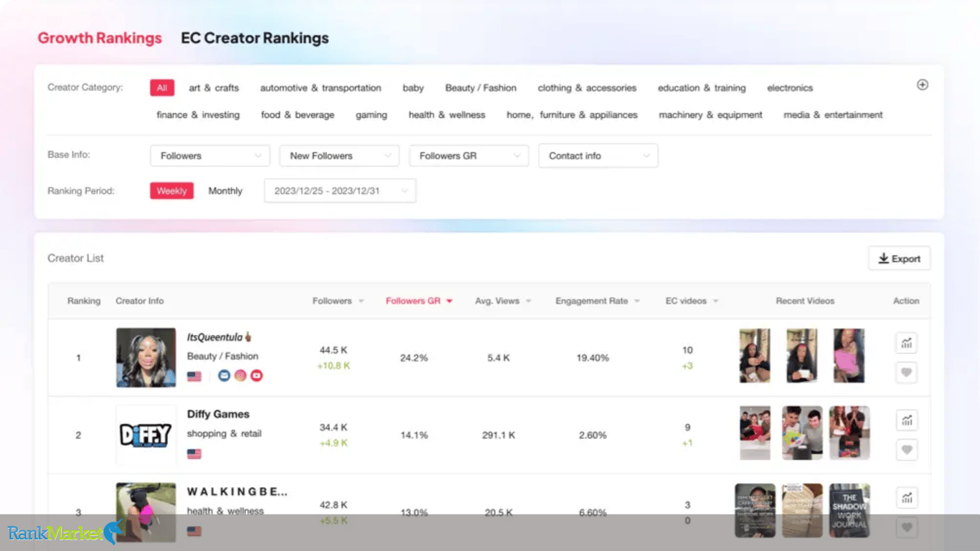Open ItsQueentula profile picture
The image size is (980, 551).
146,358
